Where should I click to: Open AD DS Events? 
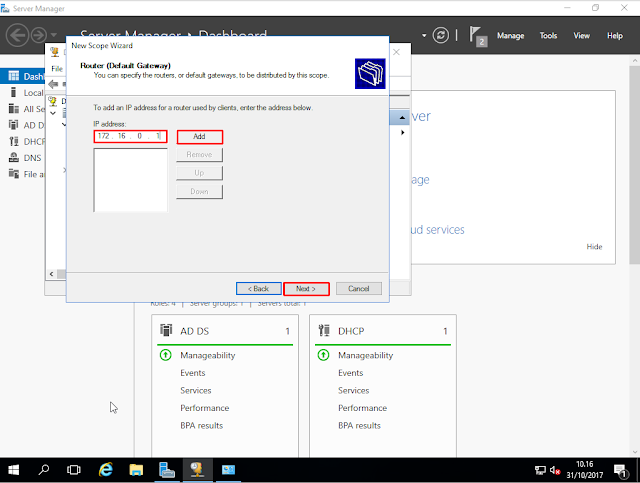coord(193,373)
